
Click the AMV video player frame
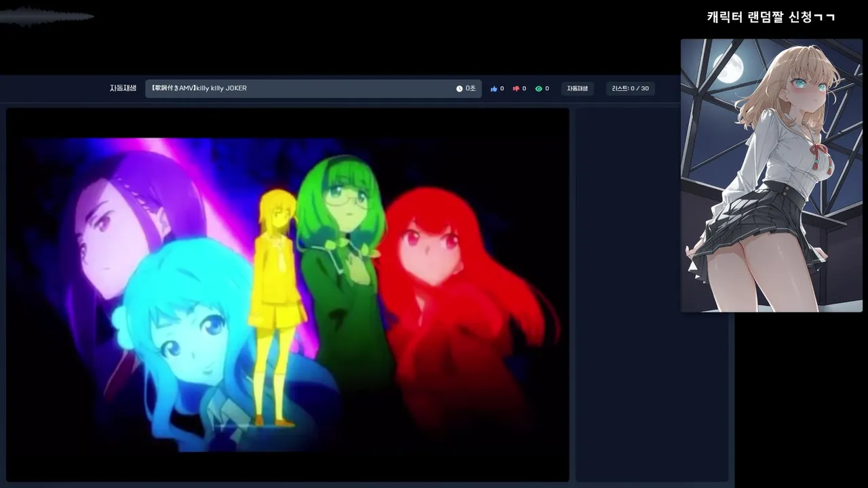(x=288, y=295)
